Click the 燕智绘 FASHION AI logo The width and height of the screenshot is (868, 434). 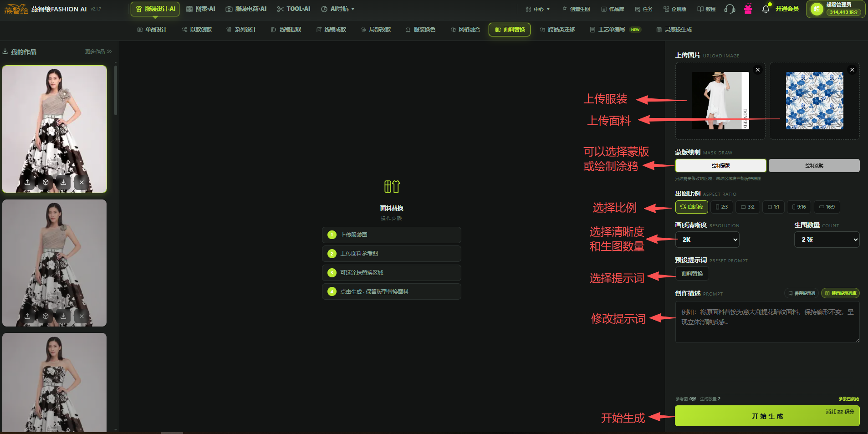coord(46,9)
